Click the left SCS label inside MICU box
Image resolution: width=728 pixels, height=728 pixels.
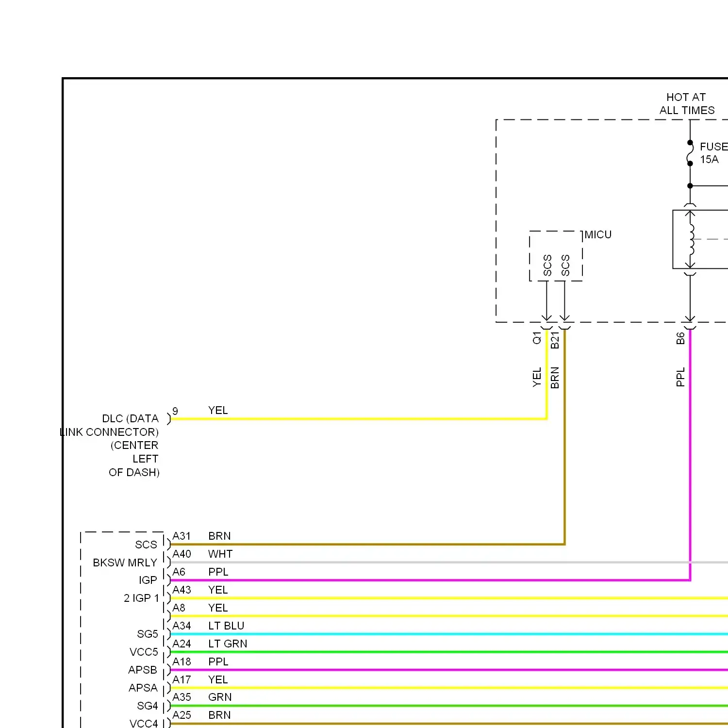click(x=547, y=265)
